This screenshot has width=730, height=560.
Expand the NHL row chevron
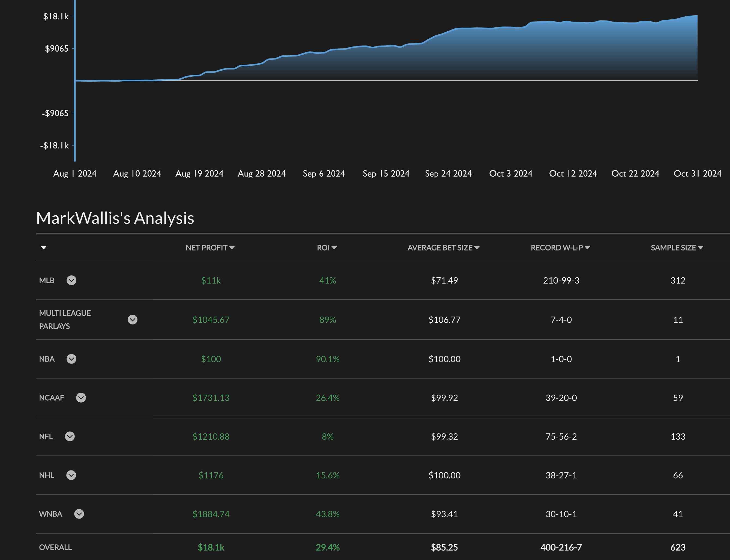[71, 475]
